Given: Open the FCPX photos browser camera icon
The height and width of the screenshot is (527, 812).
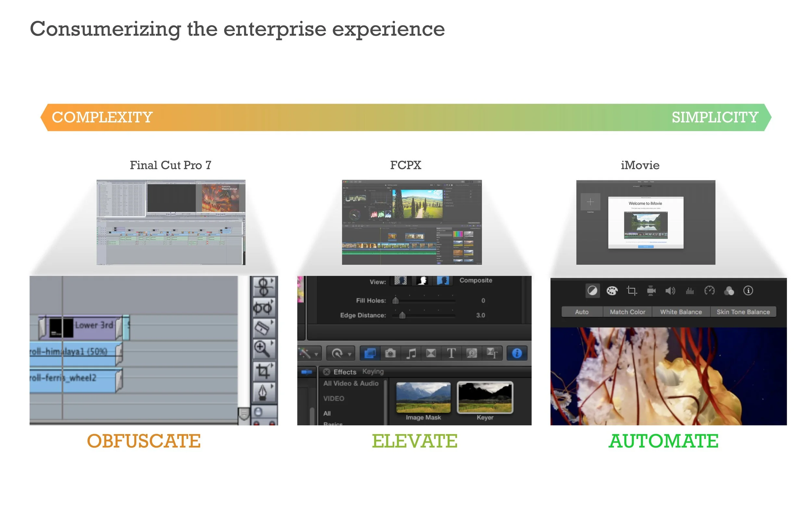Looking at the screenshot, I should point(390,353).
